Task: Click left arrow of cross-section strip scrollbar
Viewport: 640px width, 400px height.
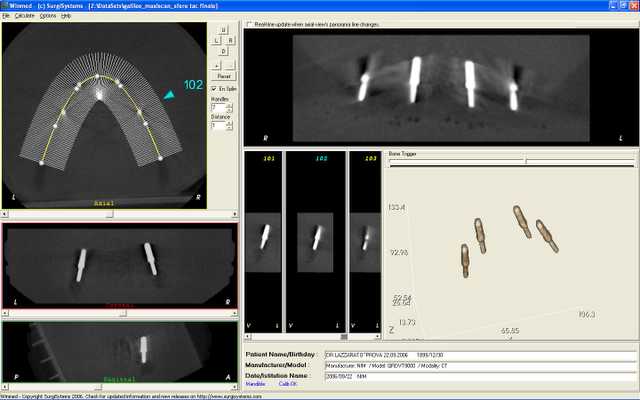Action: [247, 337]
